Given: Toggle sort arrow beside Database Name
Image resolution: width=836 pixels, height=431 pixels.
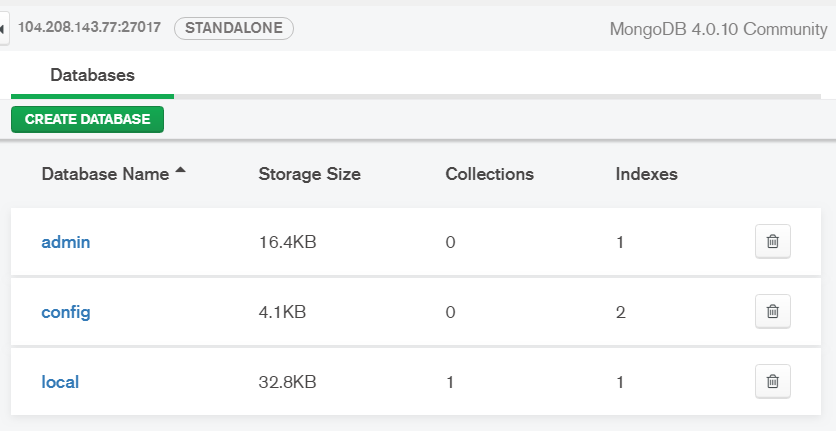Looking at the screenshot, I should 180,171.
